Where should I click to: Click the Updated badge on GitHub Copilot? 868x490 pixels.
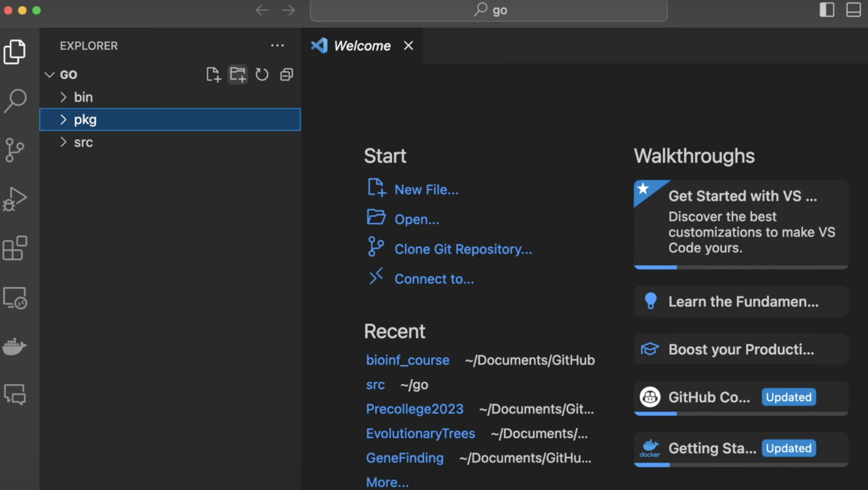click(x=789, y=397)
